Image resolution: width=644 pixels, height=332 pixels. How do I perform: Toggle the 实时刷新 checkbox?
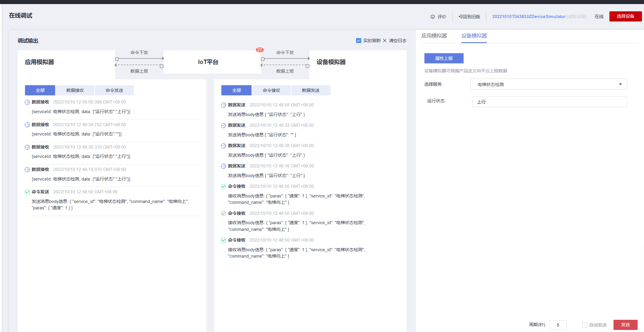click(x=358, y=40)
